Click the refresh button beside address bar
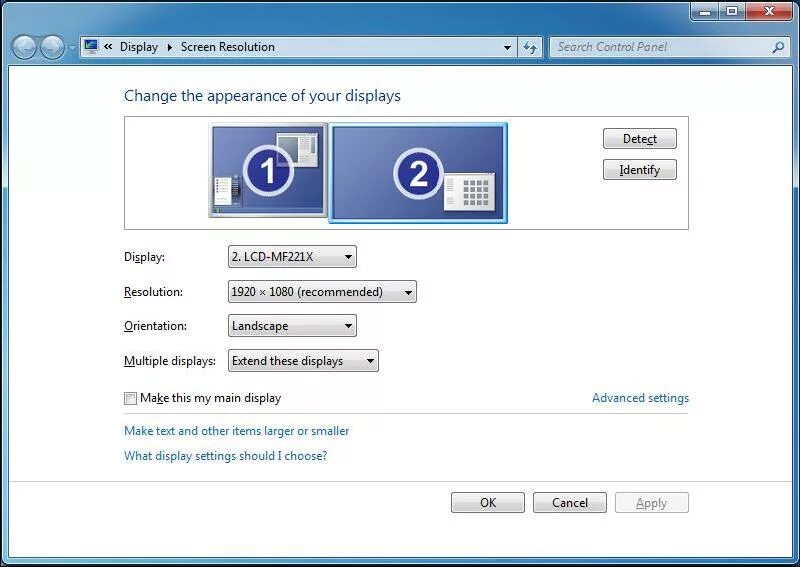Image resolution: width=800 pixels, height=567 pixels. click(x=530, y=47)
